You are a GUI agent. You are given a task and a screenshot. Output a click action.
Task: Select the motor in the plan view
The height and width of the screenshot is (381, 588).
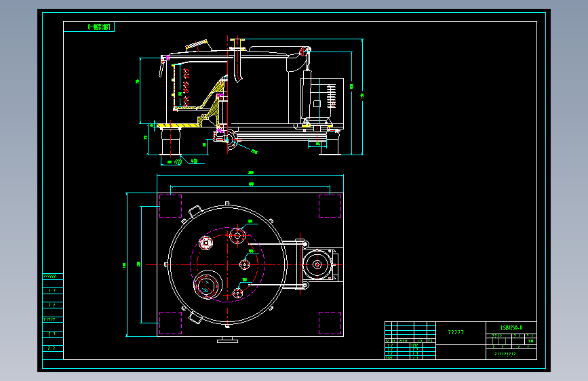tap(317, 265)
